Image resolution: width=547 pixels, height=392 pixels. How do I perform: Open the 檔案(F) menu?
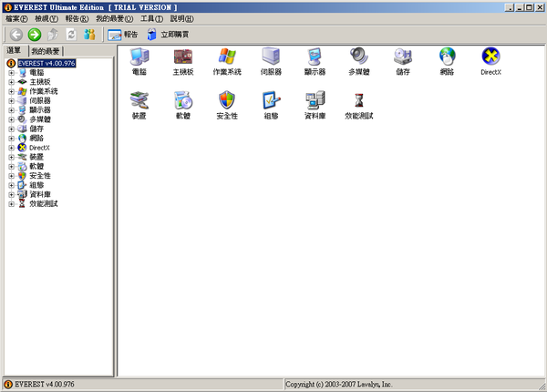point(16,18)
